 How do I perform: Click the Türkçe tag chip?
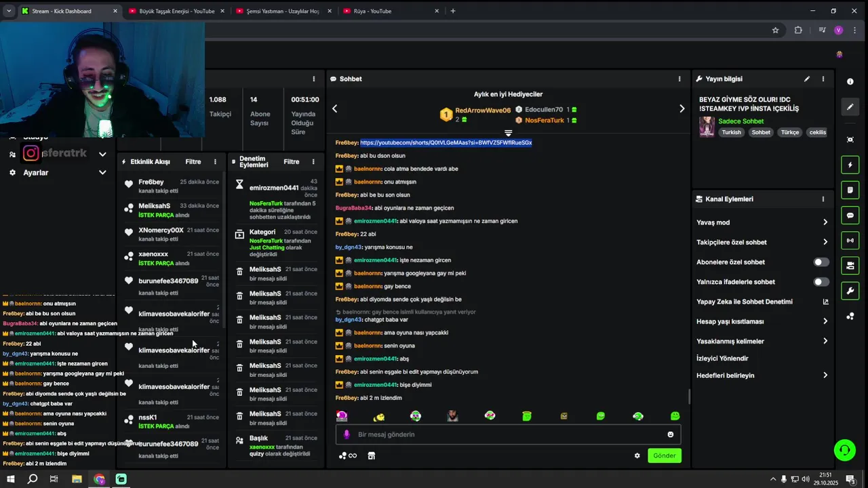point(790,132)
